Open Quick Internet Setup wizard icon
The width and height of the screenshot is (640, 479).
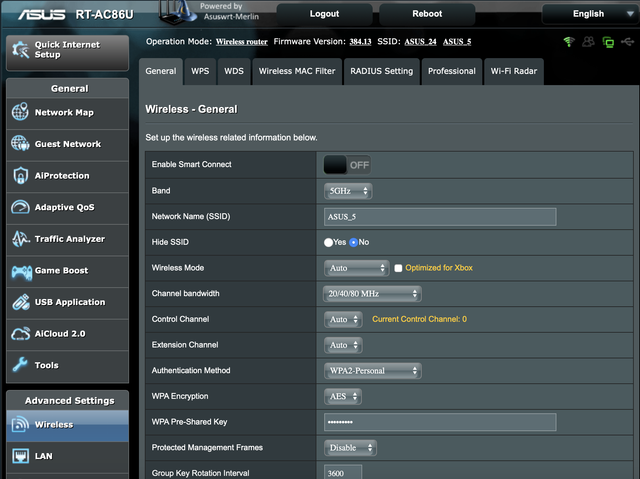[20, 50]
